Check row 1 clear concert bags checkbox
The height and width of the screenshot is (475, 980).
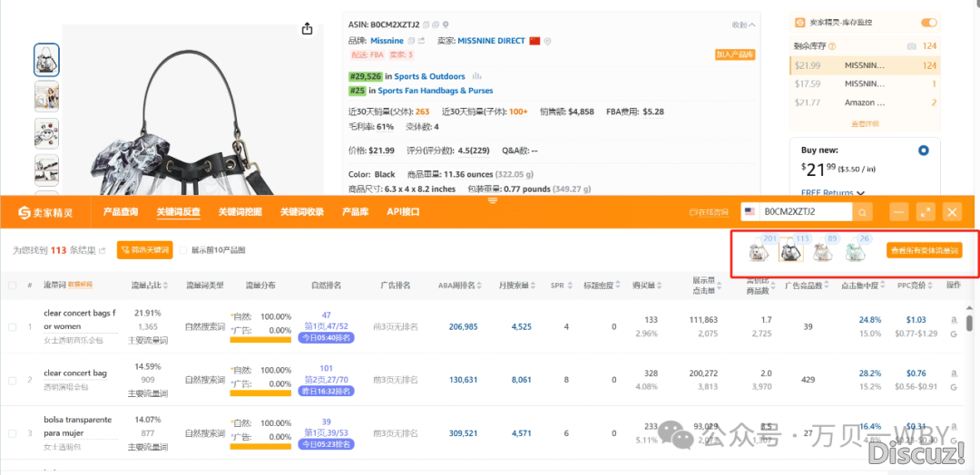coord(13,326)
